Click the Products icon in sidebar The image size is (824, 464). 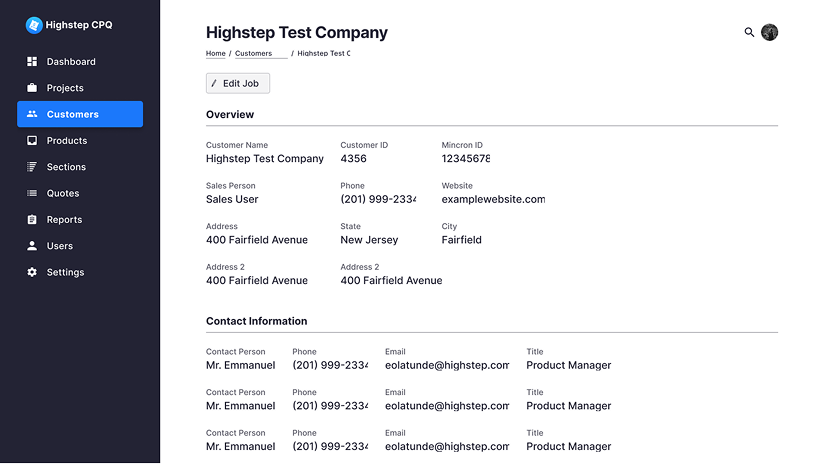click(x=32, y=141)
